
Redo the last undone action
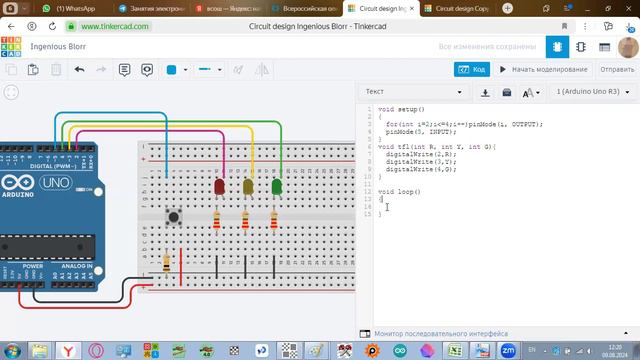click(101, 70)
